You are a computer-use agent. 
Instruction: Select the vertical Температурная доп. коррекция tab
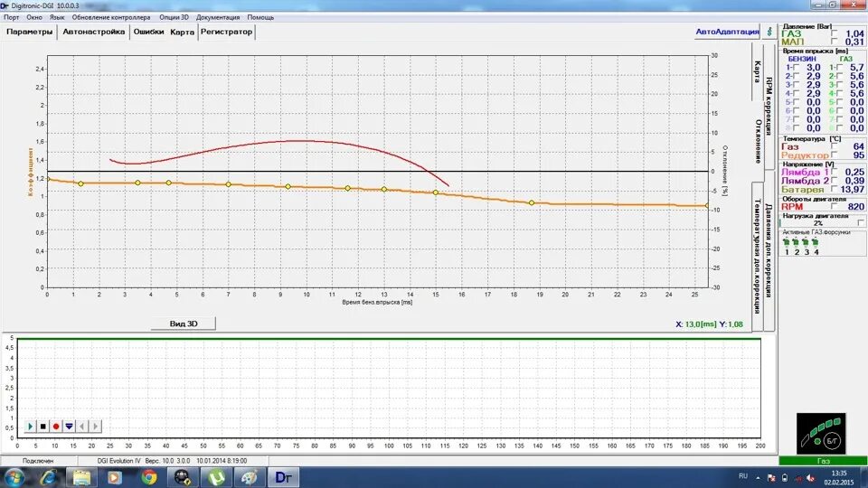pyautogui.click(x=758, y=256)
